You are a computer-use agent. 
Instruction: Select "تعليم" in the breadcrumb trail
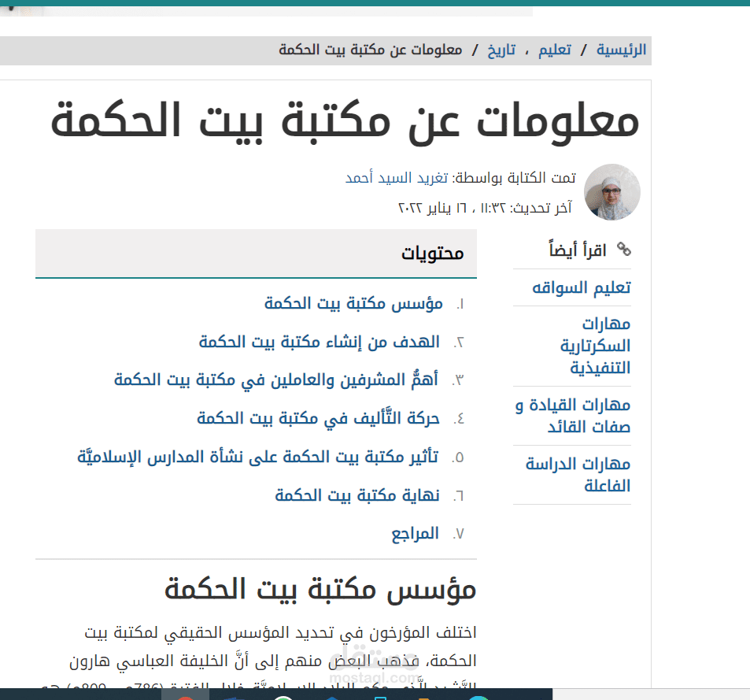[x=555, y=50]
